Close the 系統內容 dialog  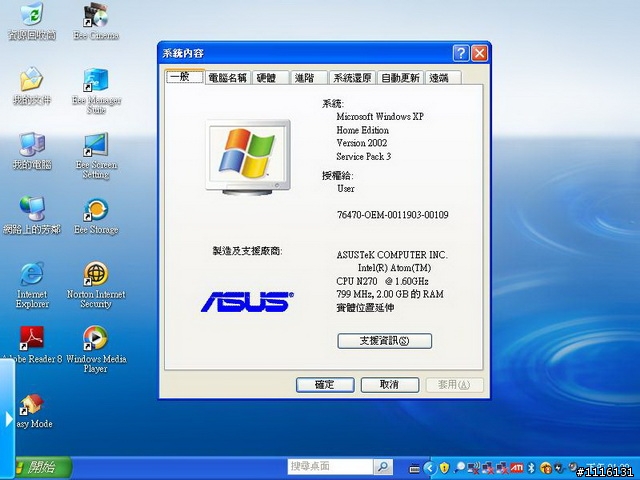480,53
